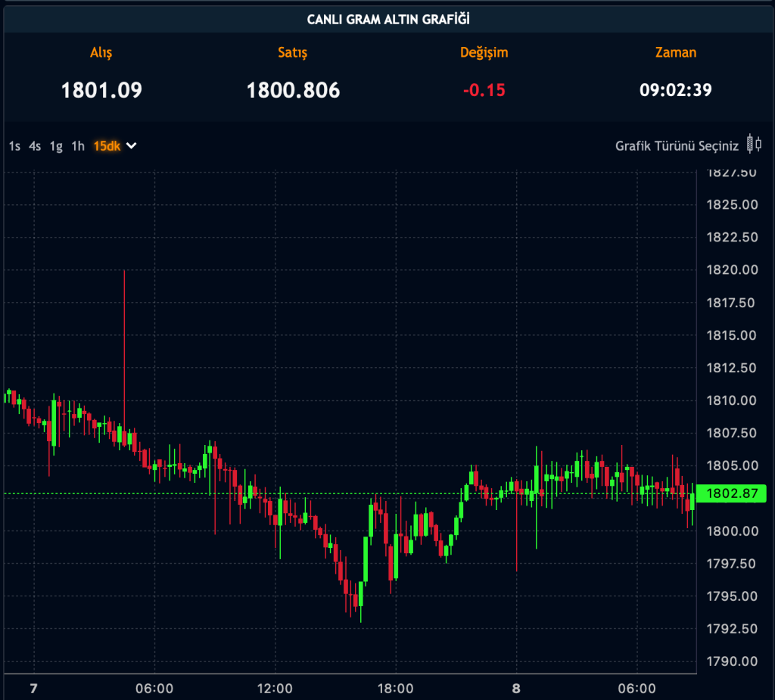Switch to the 1g timeframe
This screenshot has height=700, width=775.
pyautogui.click(x=56, y=146)
